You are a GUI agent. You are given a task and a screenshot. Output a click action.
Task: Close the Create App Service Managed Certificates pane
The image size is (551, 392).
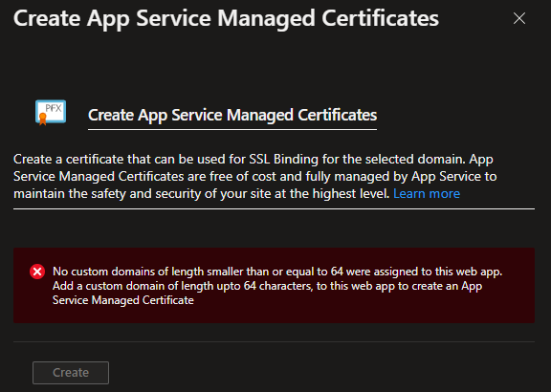[x=519, y=18]
